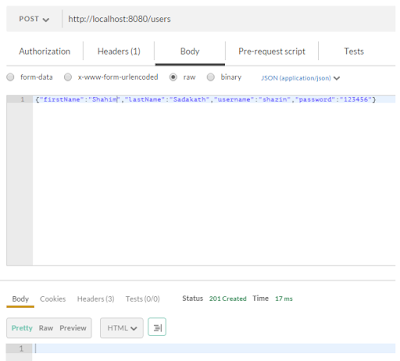Click the empty response body line
400x361 pixels.
(x=214, y=348)
